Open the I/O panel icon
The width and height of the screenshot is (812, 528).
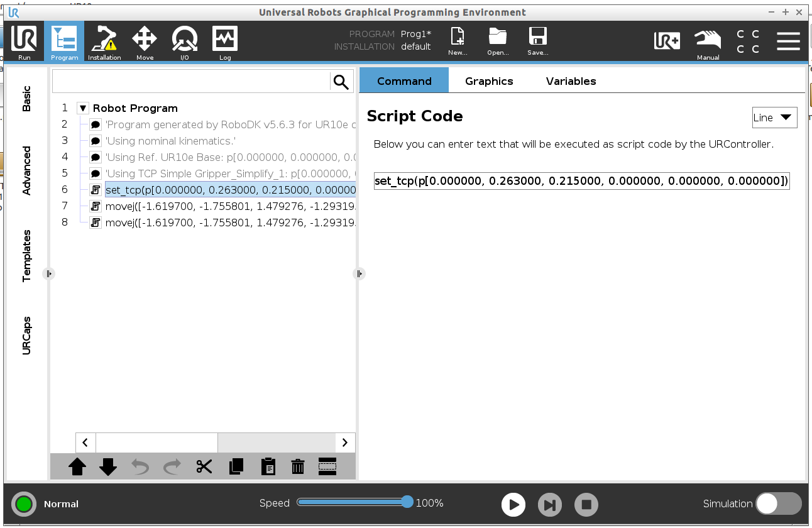tap(184, 43)
